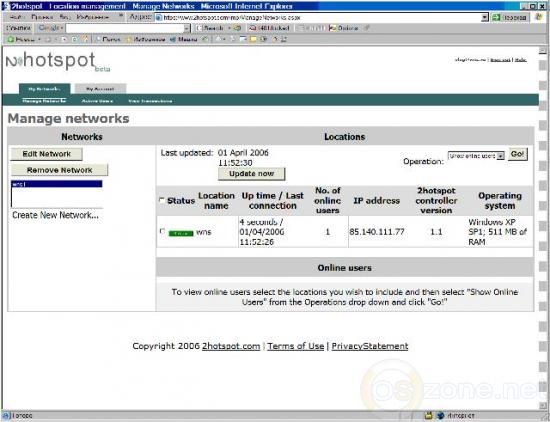Open the Manage Networks sub-tab
550x422 pixels.
(x=44, y=101)
